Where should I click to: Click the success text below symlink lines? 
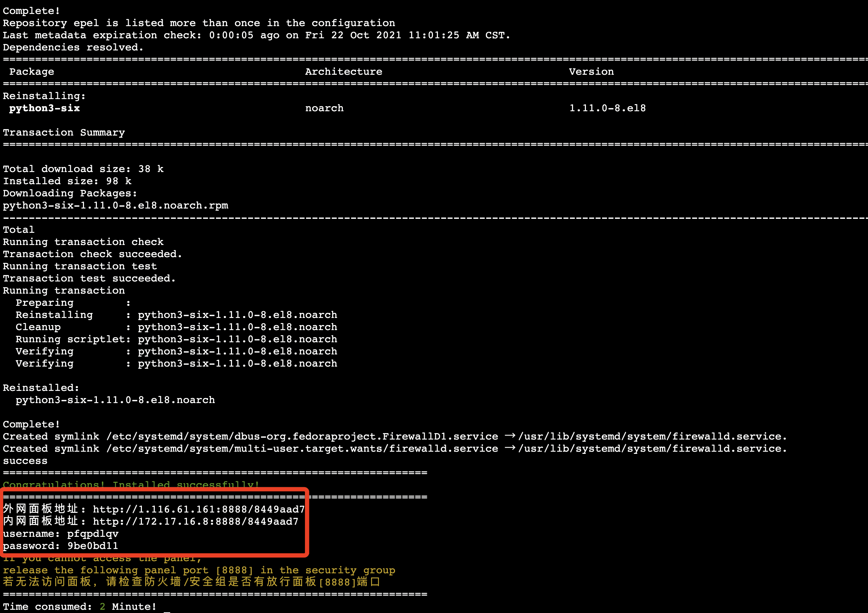[25, 461]
